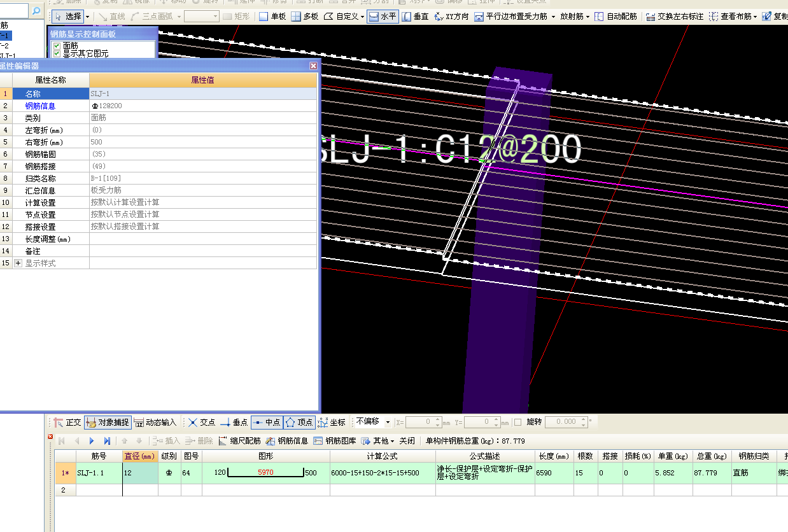
Task: Click 交换左右标注 swap annotation tool
Action: pyautogui.click(x=675, y=17)
